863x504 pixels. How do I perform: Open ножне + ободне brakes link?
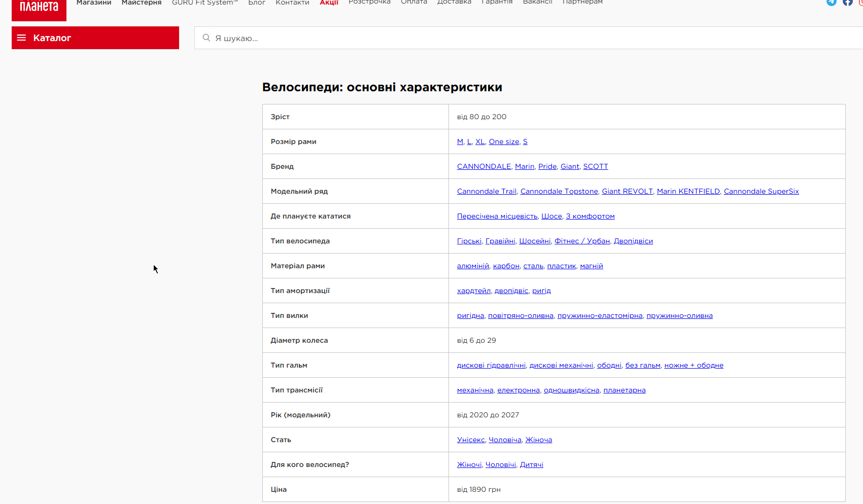[694, 365]
